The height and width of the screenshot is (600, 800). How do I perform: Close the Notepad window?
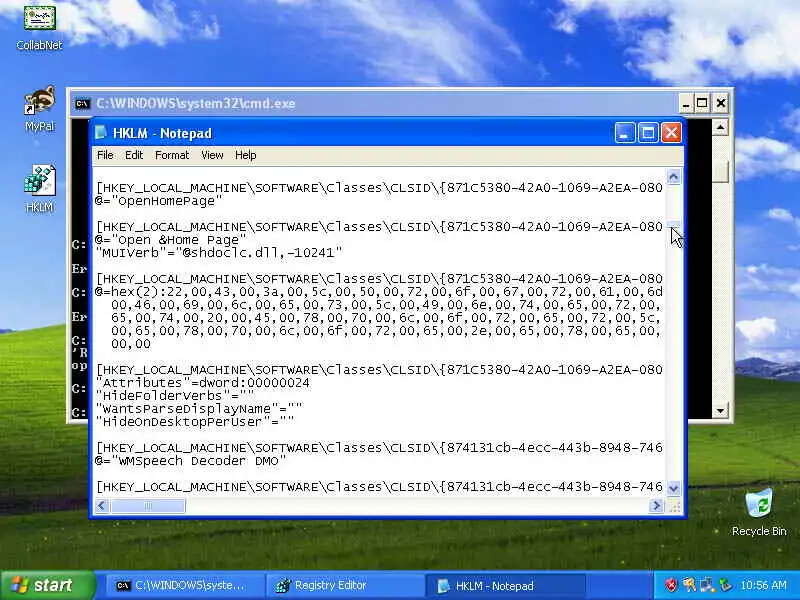click(671, 133)
